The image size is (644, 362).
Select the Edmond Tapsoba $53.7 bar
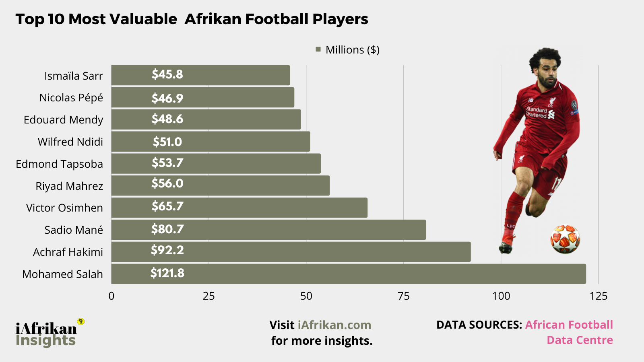point(216,163)
